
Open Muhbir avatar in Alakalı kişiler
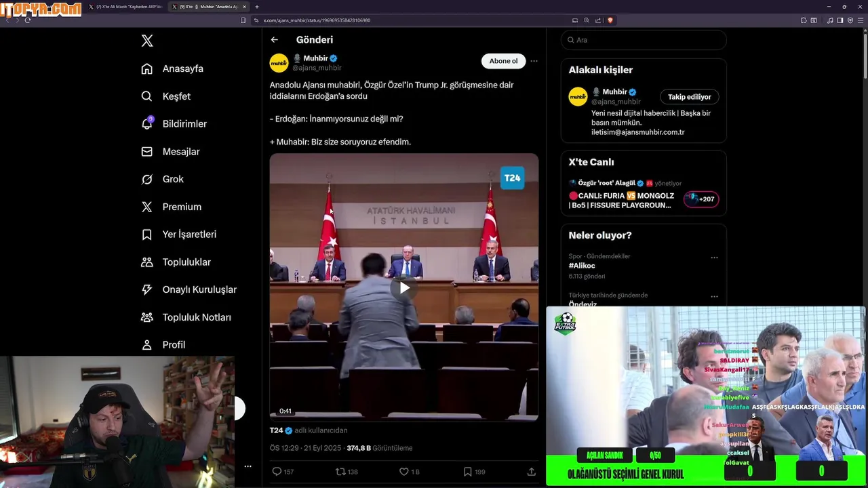click(x=578, y=96)
